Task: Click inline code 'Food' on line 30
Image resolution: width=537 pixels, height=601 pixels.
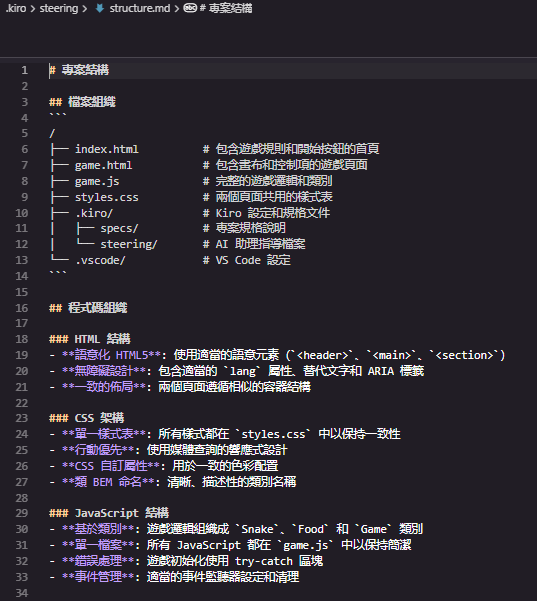Action: [x=310, y=529]
